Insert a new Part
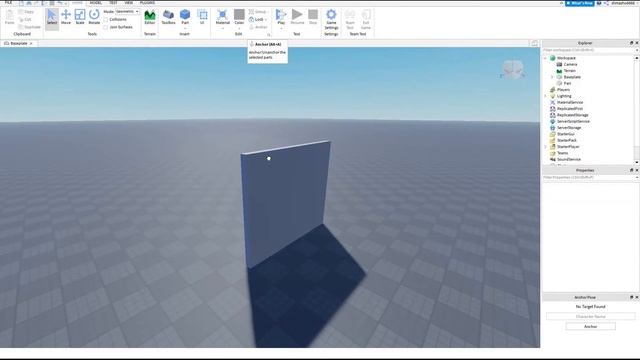The width and height of the screenshot is (640, 360). pos(185,17)
